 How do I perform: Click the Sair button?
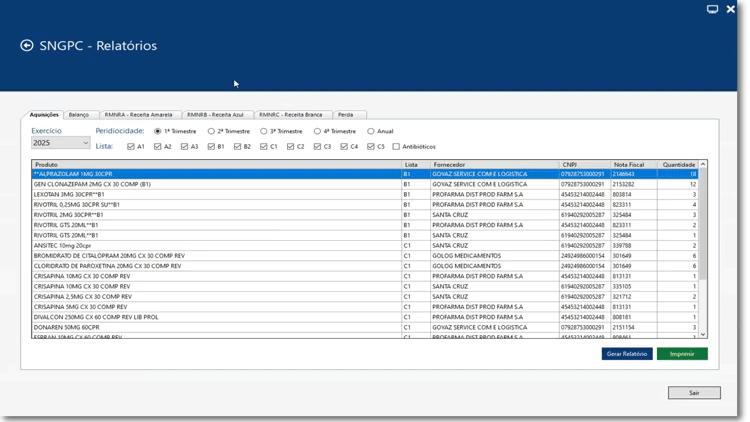tap(694, 393)
